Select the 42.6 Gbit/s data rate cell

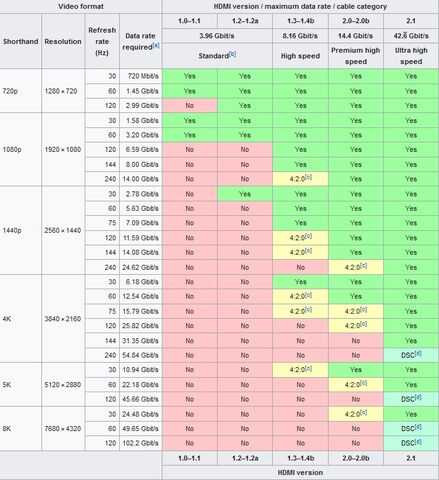[411, 36]
